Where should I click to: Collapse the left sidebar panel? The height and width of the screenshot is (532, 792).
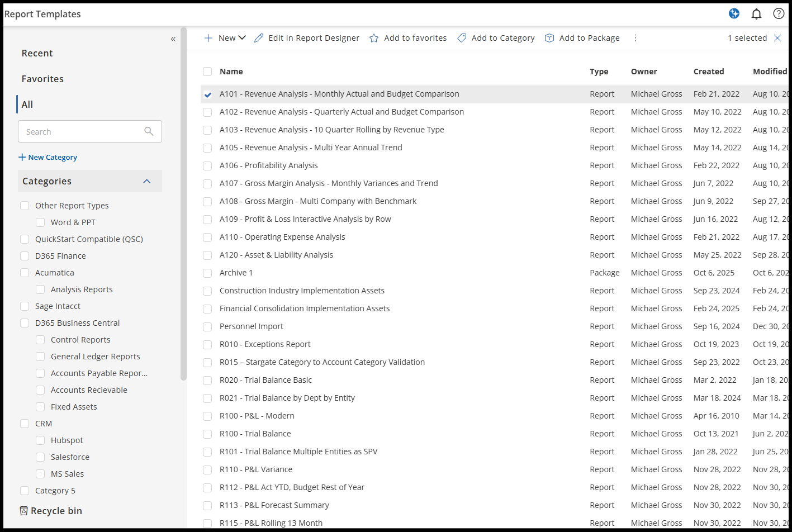pyautogui.click(x=173, y=39)
